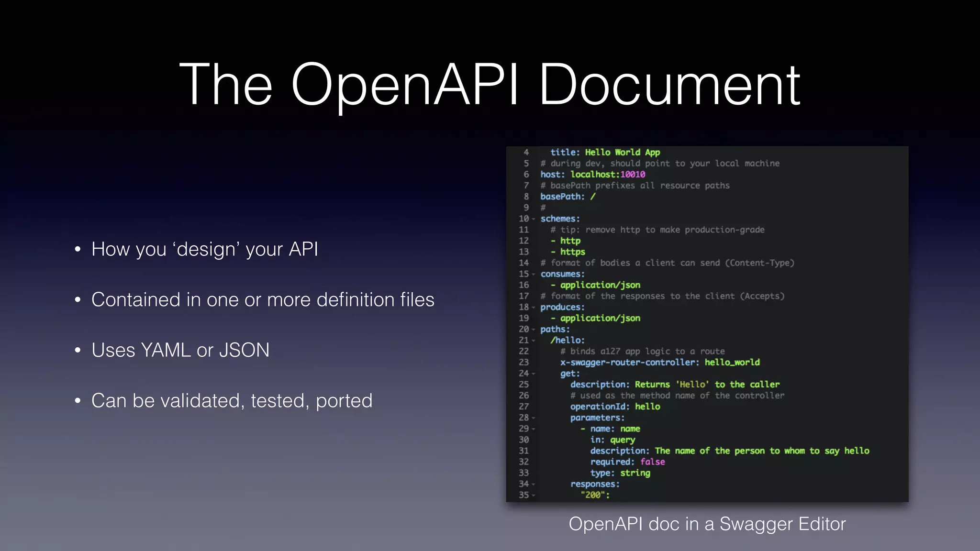Select the bullet How you 'design' your API
Viewport: 980px width, 551px height.
[x=204, y=249]
